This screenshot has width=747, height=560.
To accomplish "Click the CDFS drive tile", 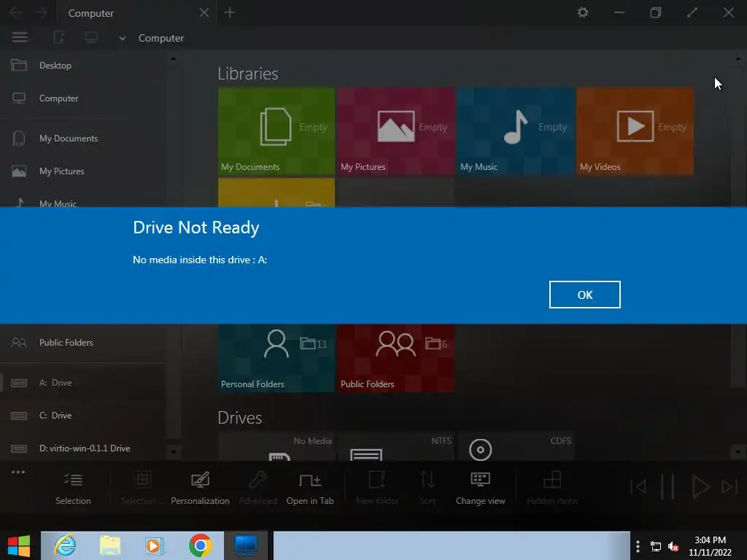I will (x=516, y=447).
